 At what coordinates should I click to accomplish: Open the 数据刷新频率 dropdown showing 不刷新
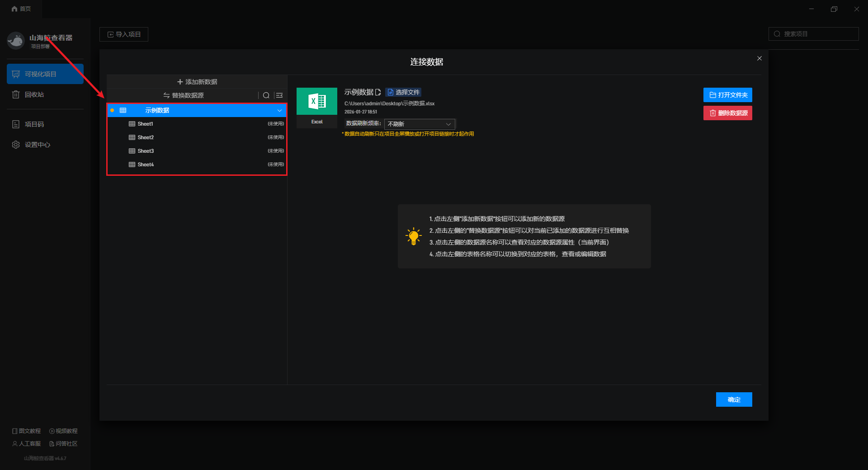tap(419, 124)
